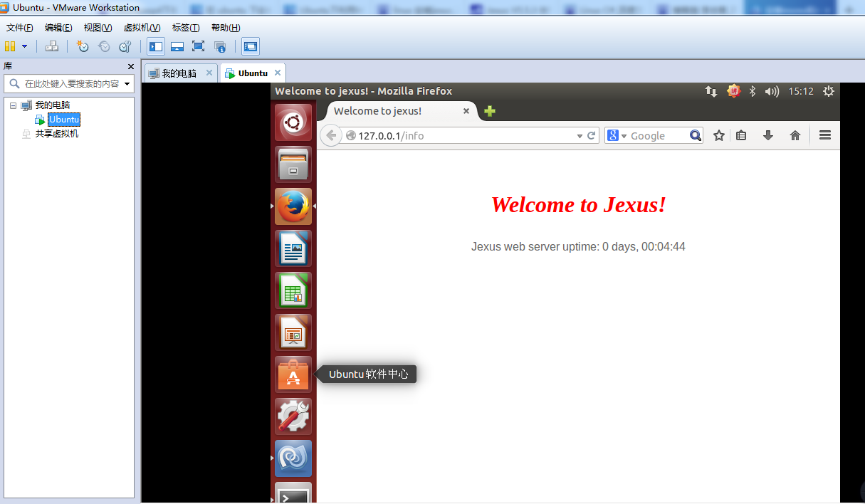This screenshot has height=504, width=865.
Task: Open the 虚拟机(M) menu
Action: coord(142,28)
